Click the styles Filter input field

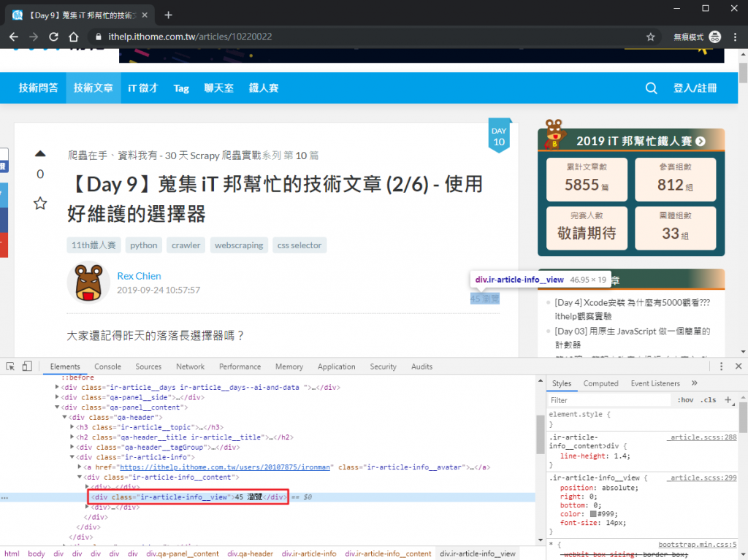pos(610,399)
